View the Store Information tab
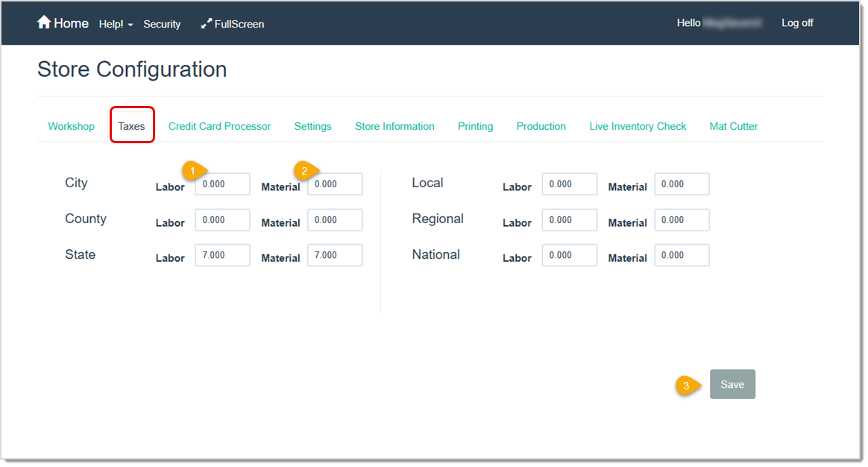This screenshot has height=467, width=868. (x=394, y=126)
